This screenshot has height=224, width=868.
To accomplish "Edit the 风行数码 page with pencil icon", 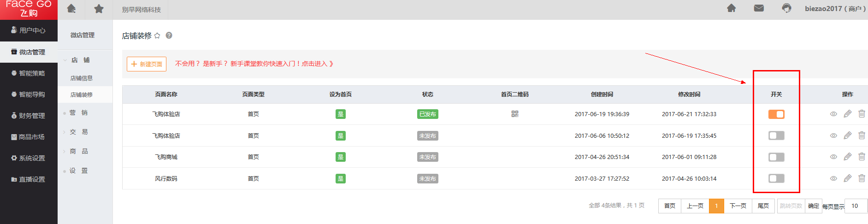I will [x=847, y=178].
